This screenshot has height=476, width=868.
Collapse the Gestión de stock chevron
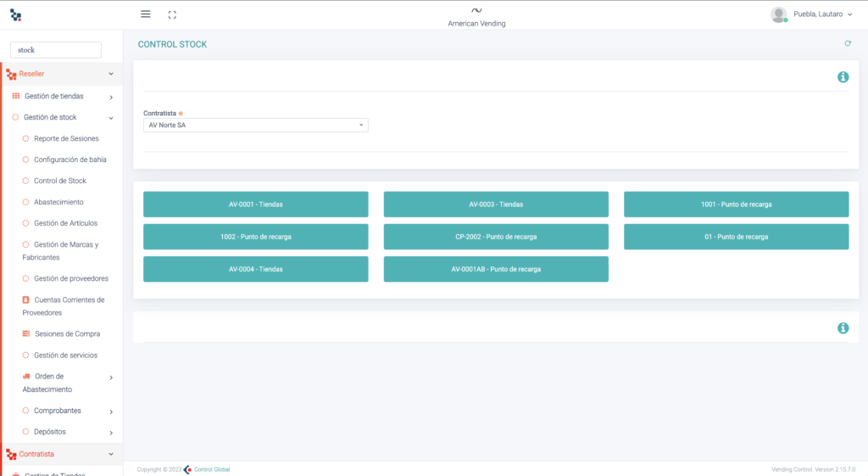[111, 118]
